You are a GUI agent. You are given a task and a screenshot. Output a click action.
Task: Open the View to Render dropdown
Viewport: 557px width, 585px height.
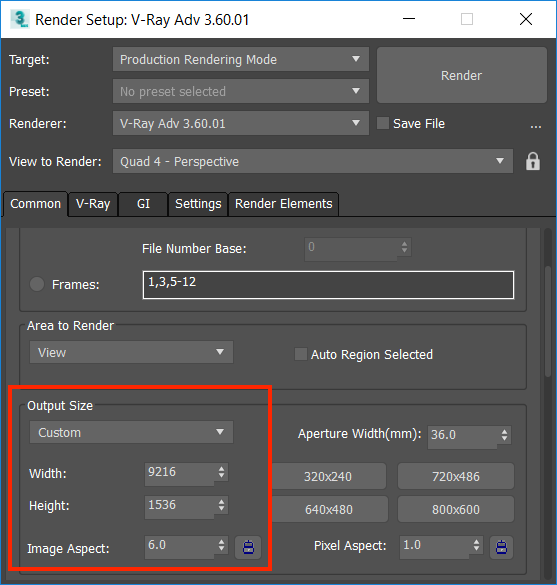pos(313,161)
